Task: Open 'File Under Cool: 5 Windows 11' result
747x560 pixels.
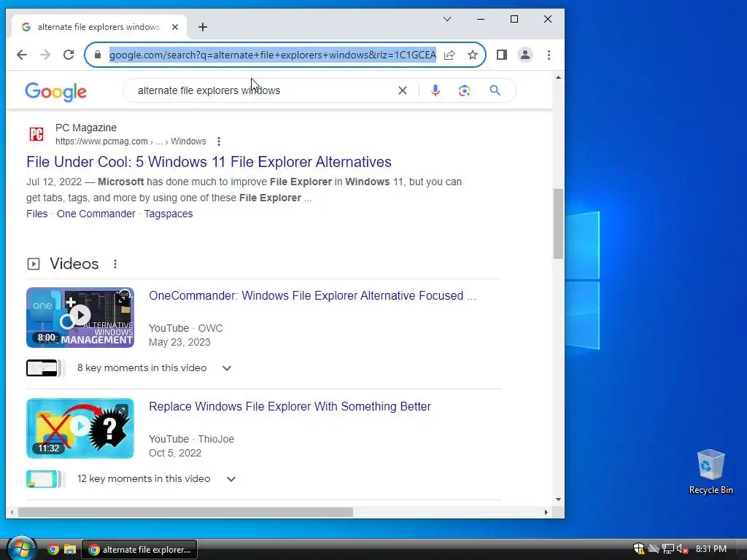Action: pyautogui.click(x=209, y=162)
